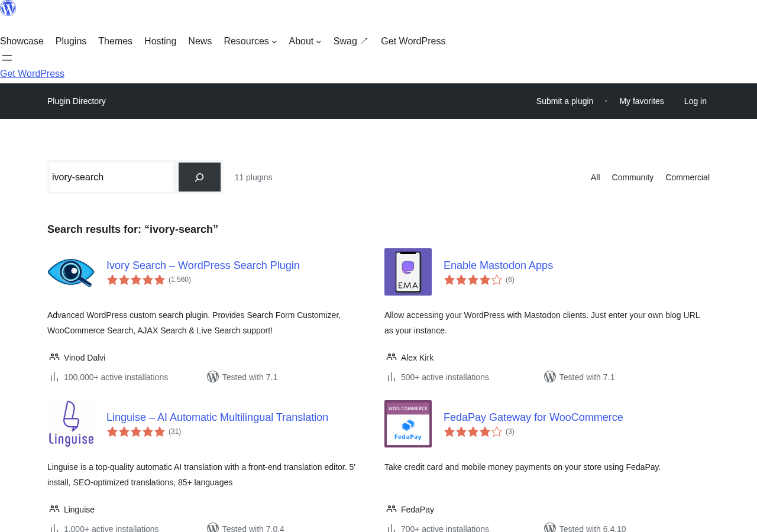
Task: Click the Swag external arrow icon
Action: pyautogui.click(x=364, y=41)
